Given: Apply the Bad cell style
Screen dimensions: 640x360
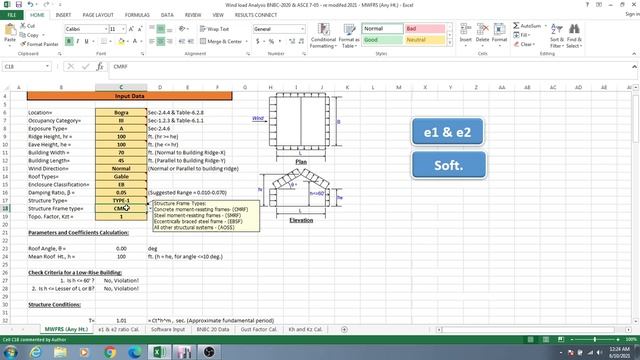Looking at the screenshot, I should tap(424, 29).
